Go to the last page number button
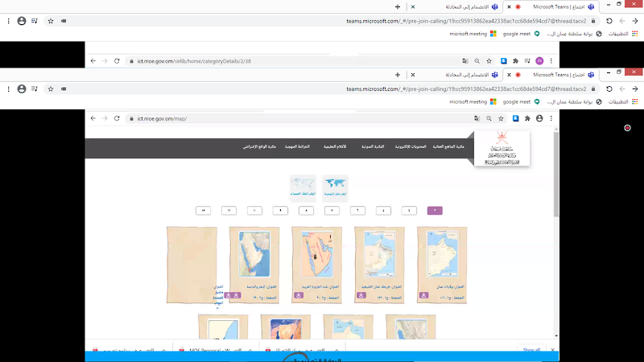644x362 pixels. pyautogui.click(x=204, y=211)
